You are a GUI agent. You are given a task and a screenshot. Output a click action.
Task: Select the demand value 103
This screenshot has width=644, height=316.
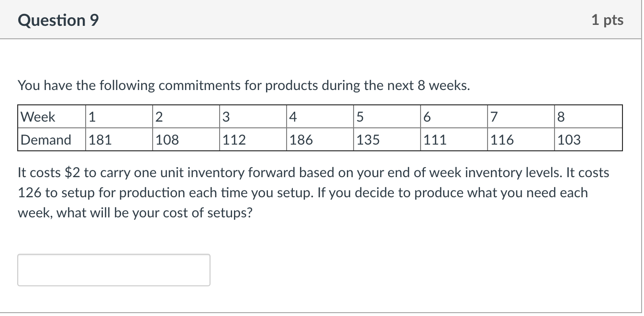tap(569, 140)
